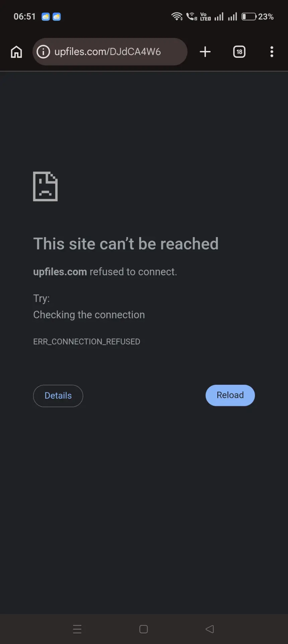Open the three-dot browser menu
The image size is (288, 644).
272,52
